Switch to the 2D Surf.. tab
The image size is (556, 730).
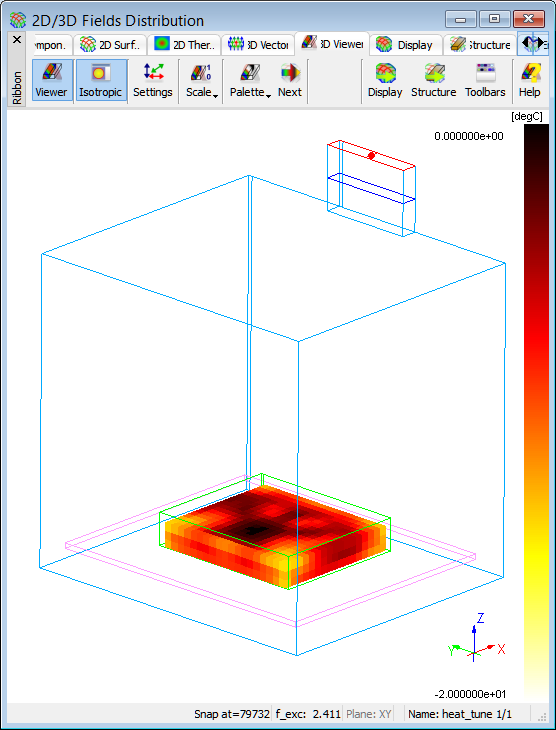pos(110,45)
